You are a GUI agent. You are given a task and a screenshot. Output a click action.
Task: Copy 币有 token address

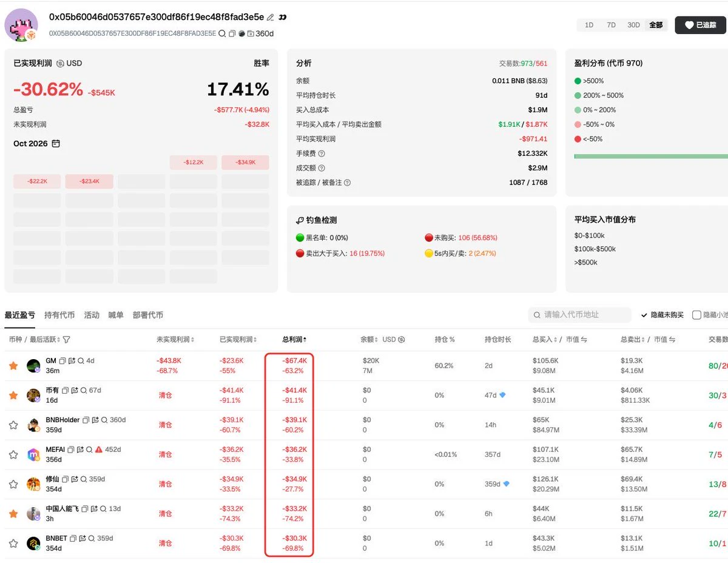pyautogui.click(x=66, y=391)
